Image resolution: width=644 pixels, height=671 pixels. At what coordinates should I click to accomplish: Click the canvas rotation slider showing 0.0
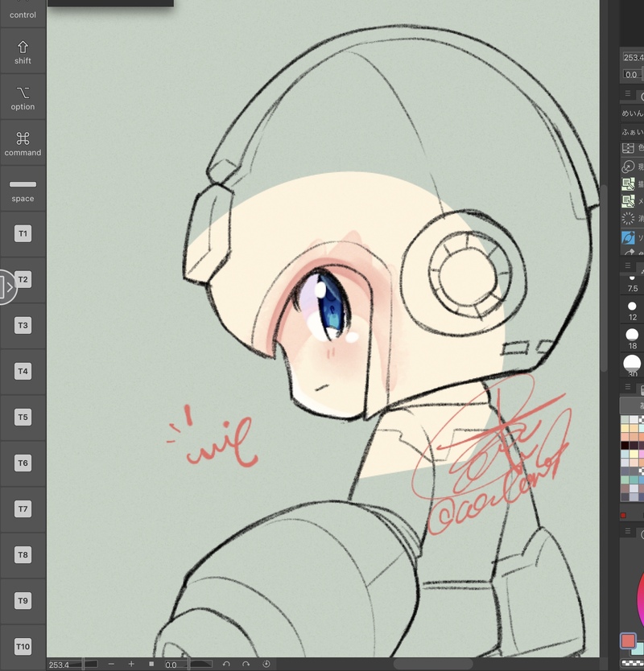(188, 664)
